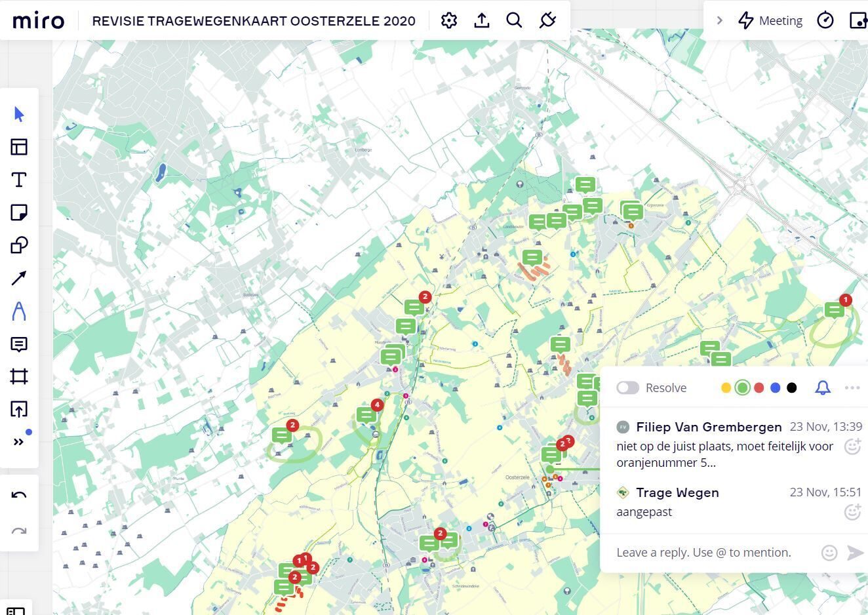Search the board

pos(515,20)
